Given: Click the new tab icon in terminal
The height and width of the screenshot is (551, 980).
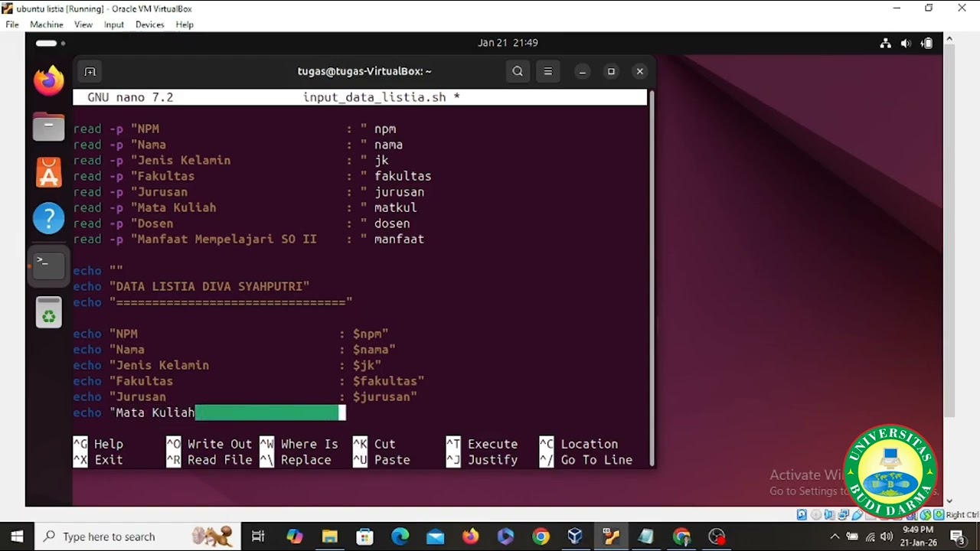Looking at the screenshot, I should tap(90, 71).
